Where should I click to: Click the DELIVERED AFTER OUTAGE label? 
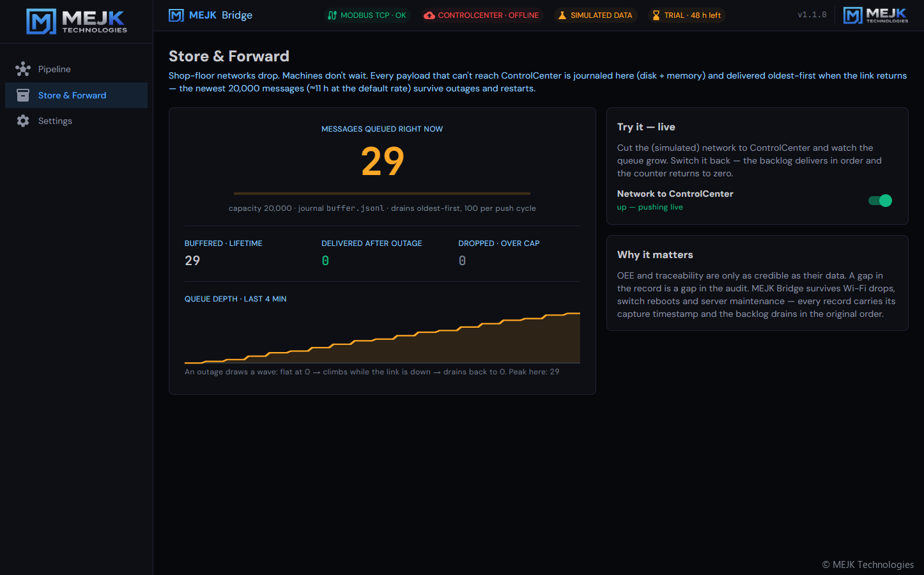(372, 243)
